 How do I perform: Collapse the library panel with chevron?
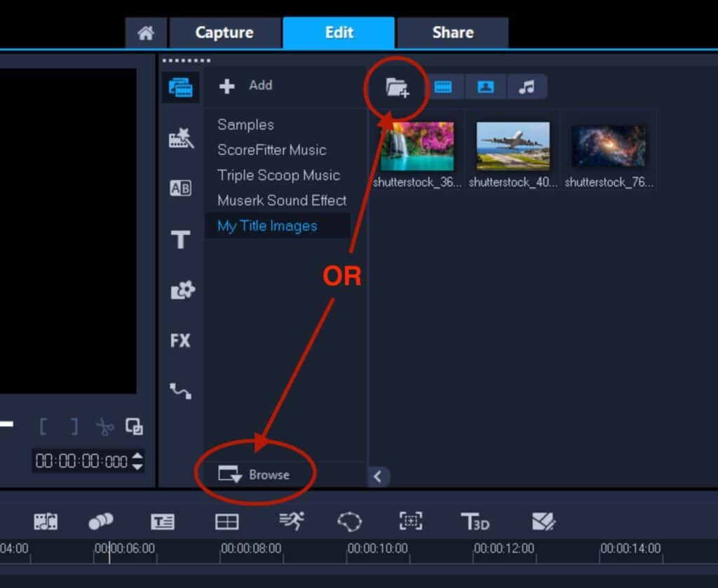(379, 477)
